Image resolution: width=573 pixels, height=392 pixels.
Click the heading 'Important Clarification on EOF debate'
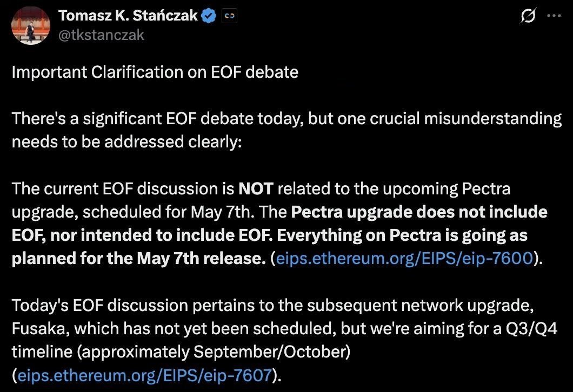[x=155, y=72]
